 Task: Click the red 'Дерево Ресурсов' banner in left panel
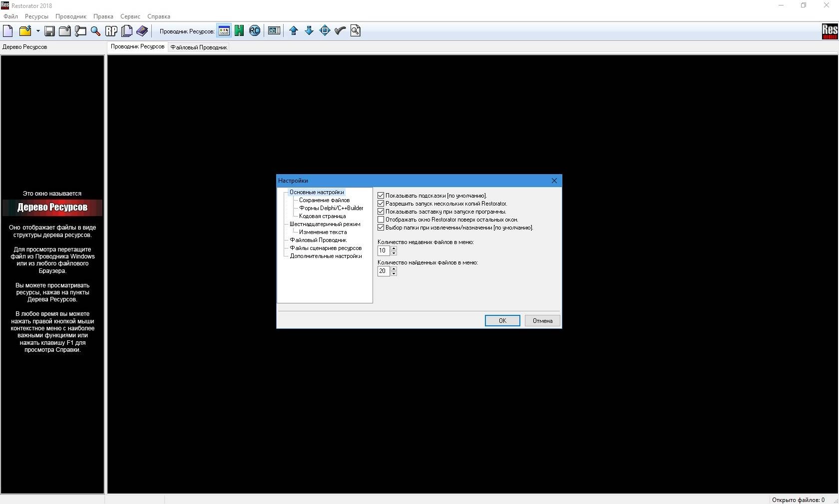(x=52, y=208)
